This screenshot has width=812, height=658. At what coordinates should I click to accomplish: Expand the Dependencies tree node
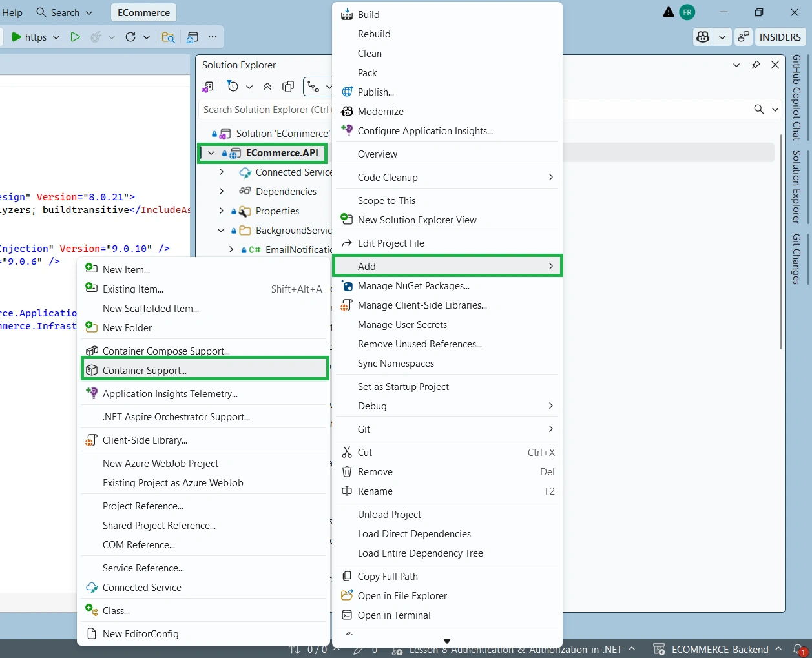pos(222,192)
